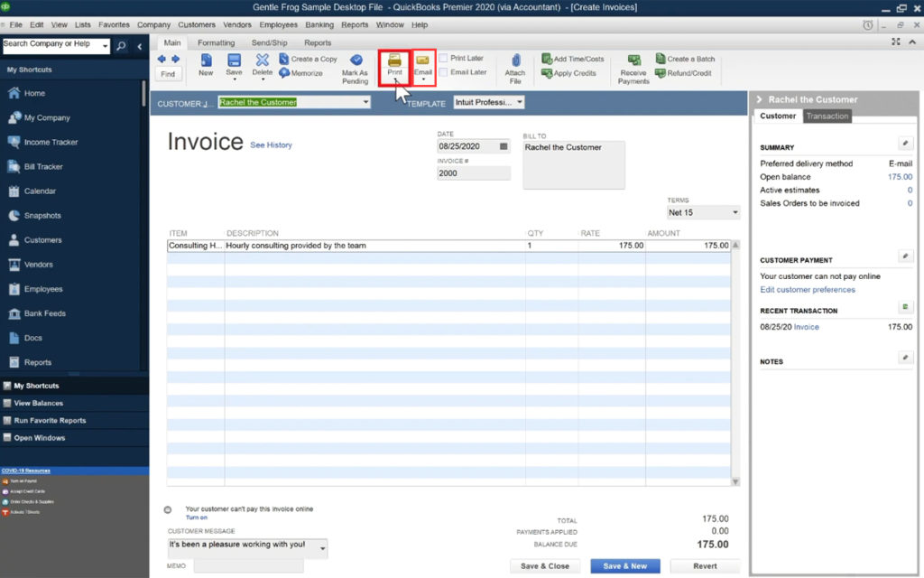Select the online payment radio option
The image size is (924, 578).
coord(168,509)
